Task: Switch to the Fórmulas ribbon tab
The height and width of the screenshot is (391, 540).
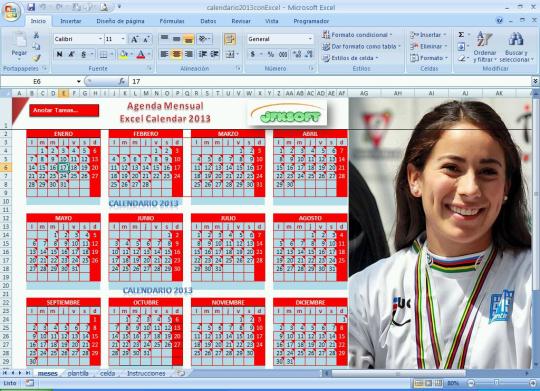Action: [172, 21]
